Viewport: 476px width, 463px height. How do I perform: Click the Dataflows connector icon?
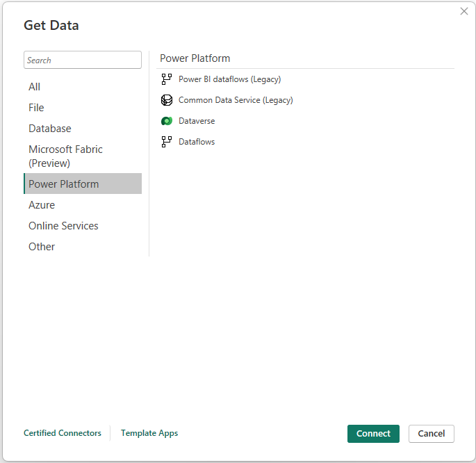pyautogui.click(x=166, y=142)
